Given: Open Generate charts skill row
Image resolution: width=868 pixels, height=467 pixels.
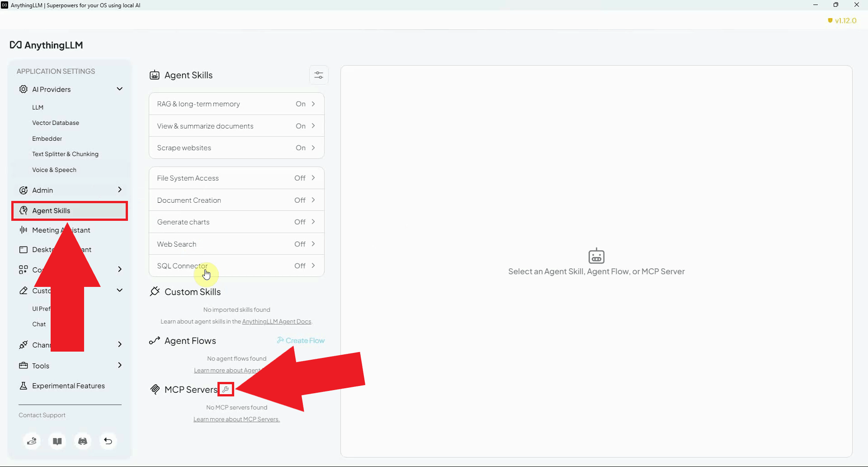Looking at the screenshot, I should click(236, 222).
